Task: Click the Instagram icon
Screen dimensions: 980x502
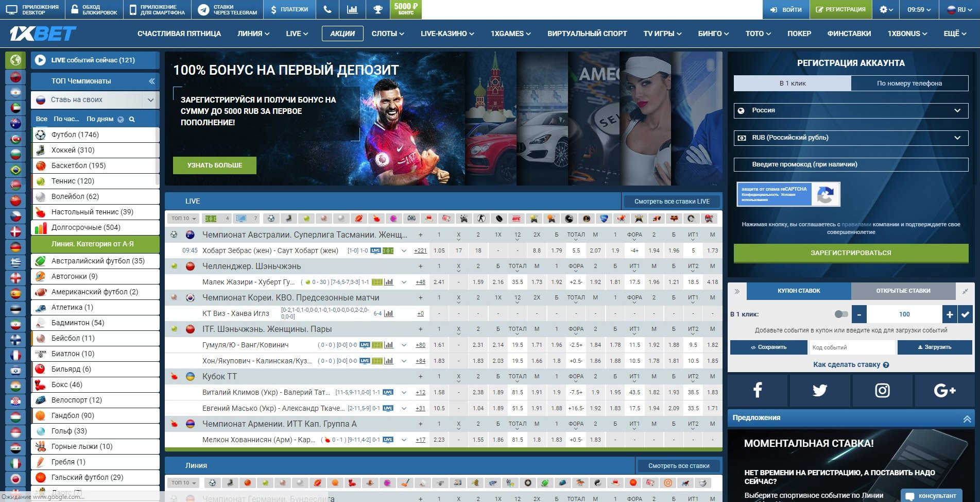Action: click(x=882, y=390)
